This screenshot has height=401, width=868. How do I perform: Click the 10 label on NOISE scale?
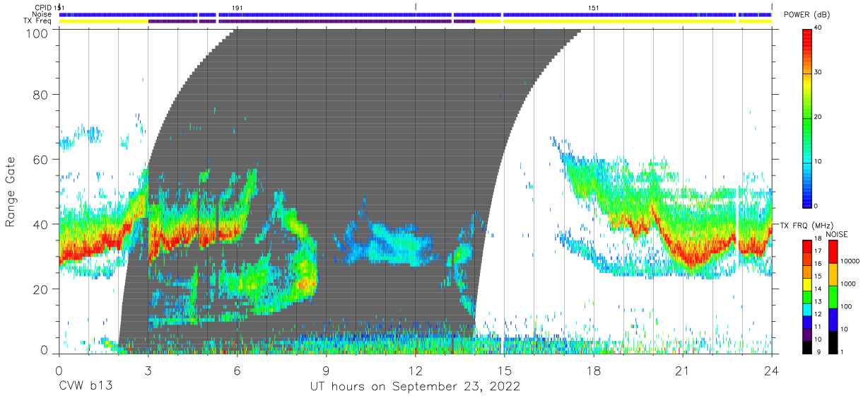[844, 329]
